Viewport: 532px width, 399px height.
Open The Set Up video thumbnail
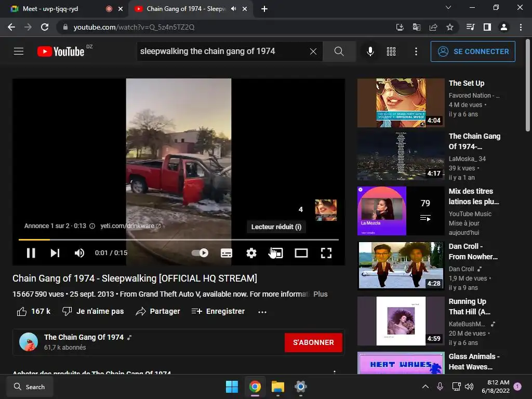[401, 103]
